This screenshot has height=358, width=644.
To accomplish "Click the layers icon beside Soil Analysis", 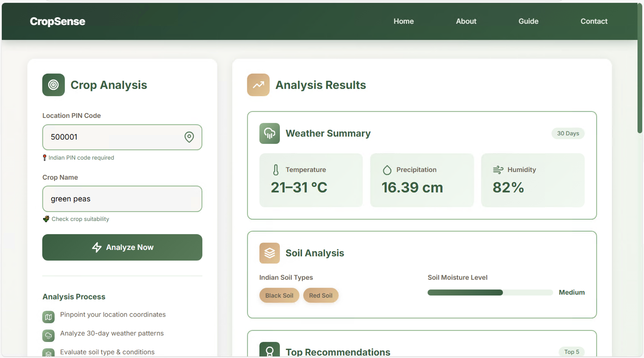I will tap(269, 253).
